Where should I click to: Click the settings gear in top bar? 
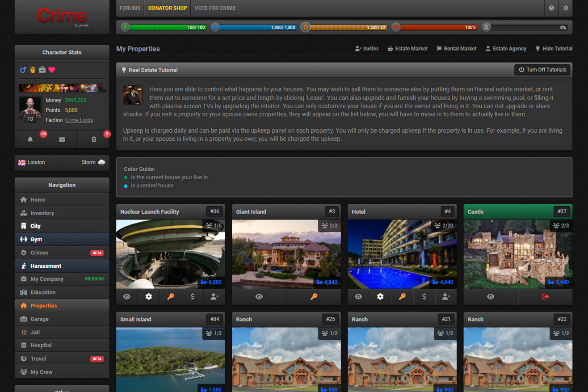pos(566,8)
